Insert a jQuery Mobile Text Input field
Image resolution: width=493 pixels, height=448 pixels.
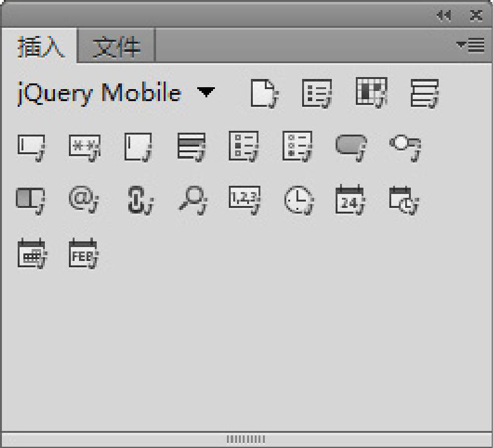32,147
